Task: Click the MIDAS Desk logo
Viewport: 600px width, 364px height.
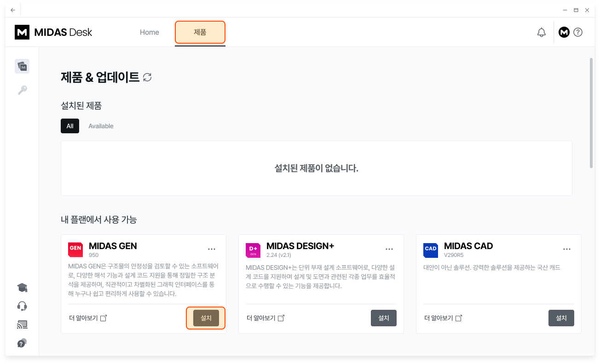Action: 53,32
